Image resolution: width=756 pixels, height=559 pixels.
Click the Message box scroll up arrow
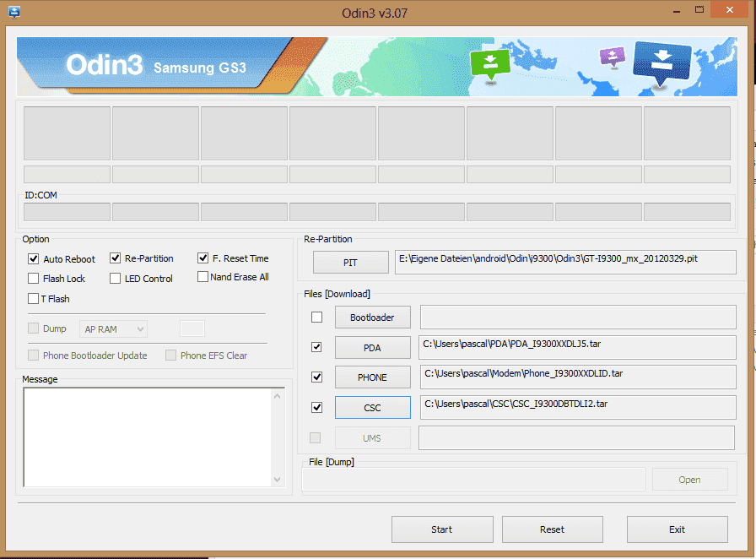tap(278, 396)
